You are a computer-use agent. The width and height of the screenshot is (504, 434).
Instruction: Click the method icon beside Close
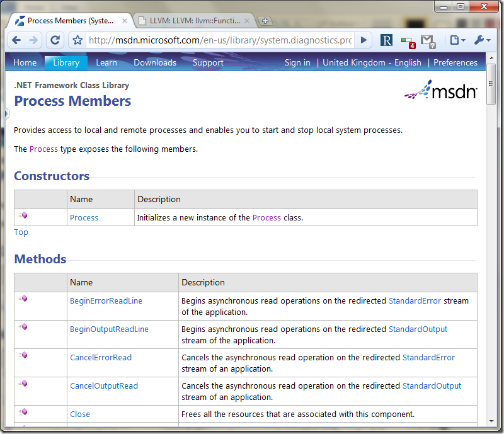pos(23,411)
